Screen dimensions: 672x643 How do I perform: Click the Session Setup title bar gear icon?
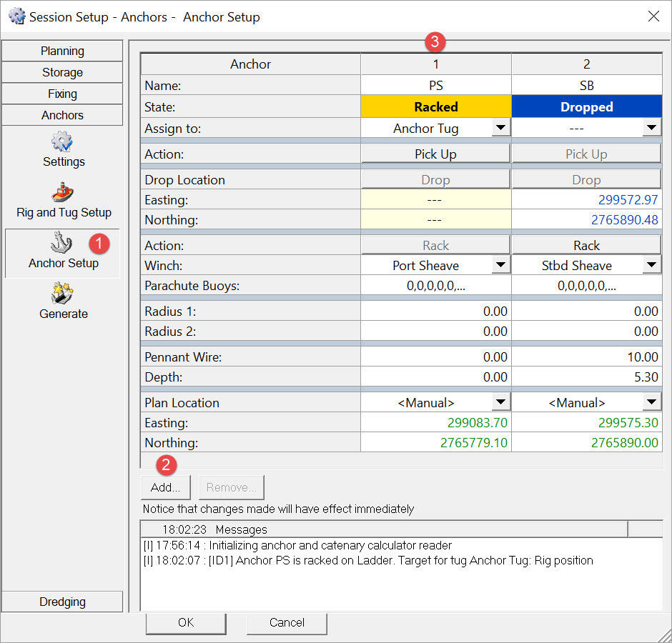(16, 16)
